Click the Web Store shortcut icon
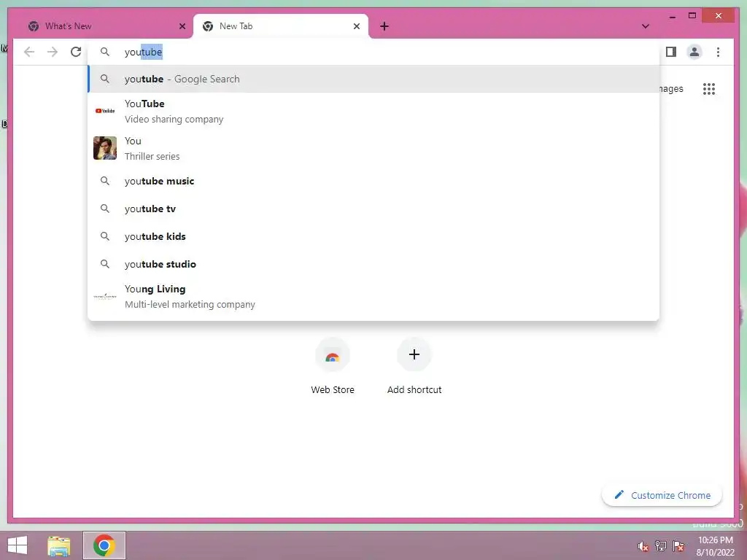 [333, 356]
